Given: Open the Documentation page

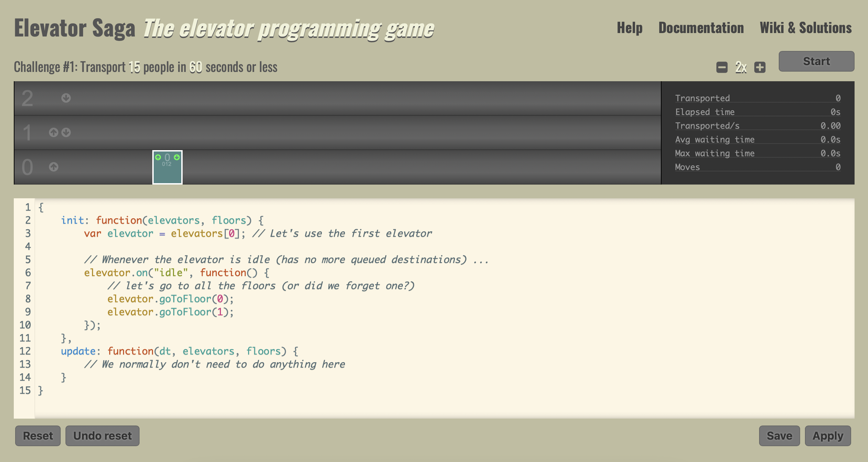Looking at the screenshot, I should [x=701, y=28].
